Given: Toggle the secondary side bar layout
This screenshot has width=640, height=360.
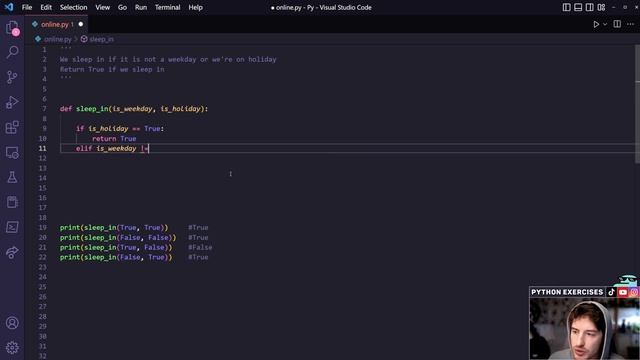Looking at the screenshot, I should pos(589,7).
